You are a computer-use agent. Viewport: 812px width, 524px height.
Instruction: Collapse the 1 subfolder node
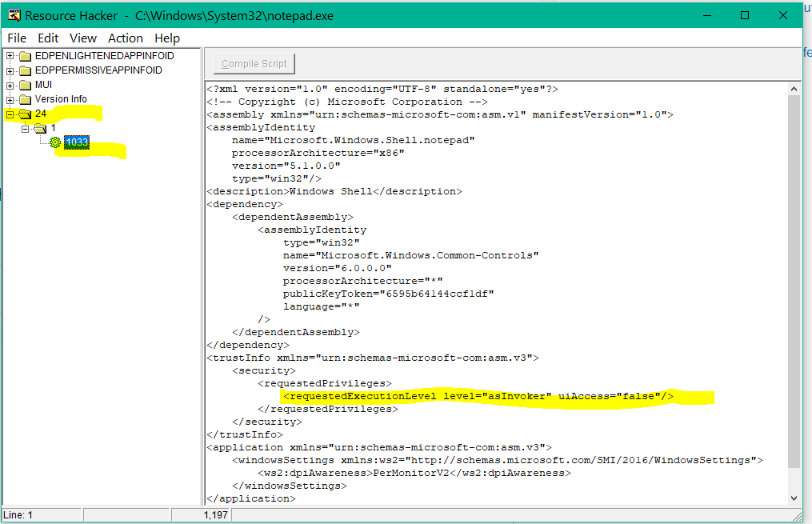pyautogui.click(x=25, y=129)
